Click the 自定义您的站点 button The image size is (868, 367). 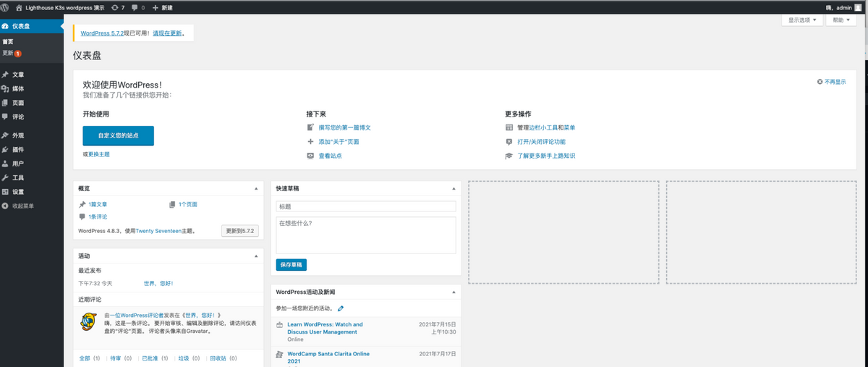[118, 135]
